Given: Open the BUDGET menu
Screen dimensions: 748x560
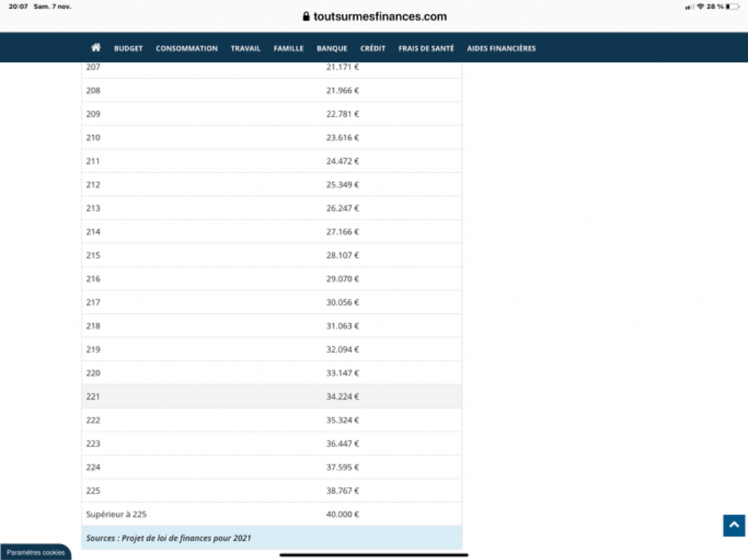Looking at the screenshot, I should click(x=128, y=49).
